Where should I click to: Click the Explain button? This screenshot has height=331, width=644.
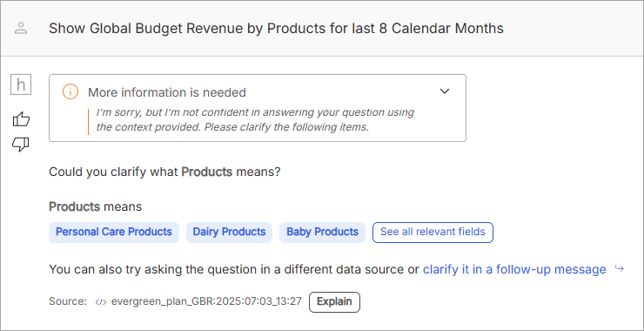tap(334, 301)
